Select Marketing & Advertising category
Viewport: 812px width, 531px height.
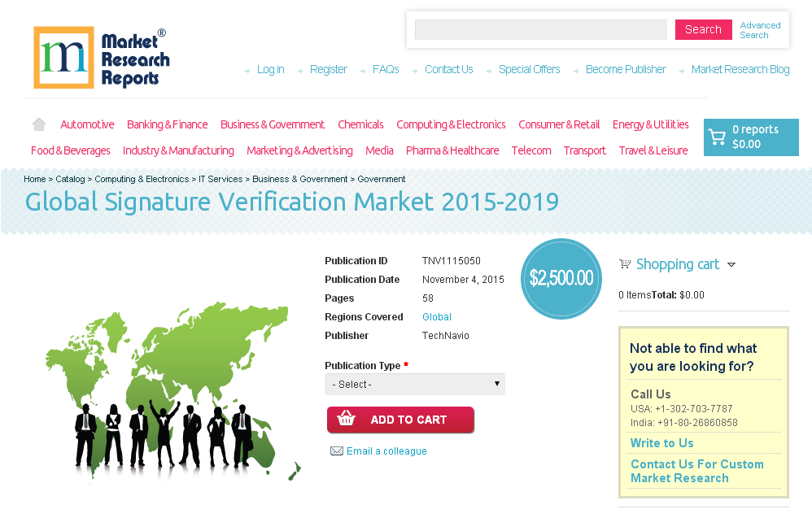pyautogui.click(x=299, y=150)
